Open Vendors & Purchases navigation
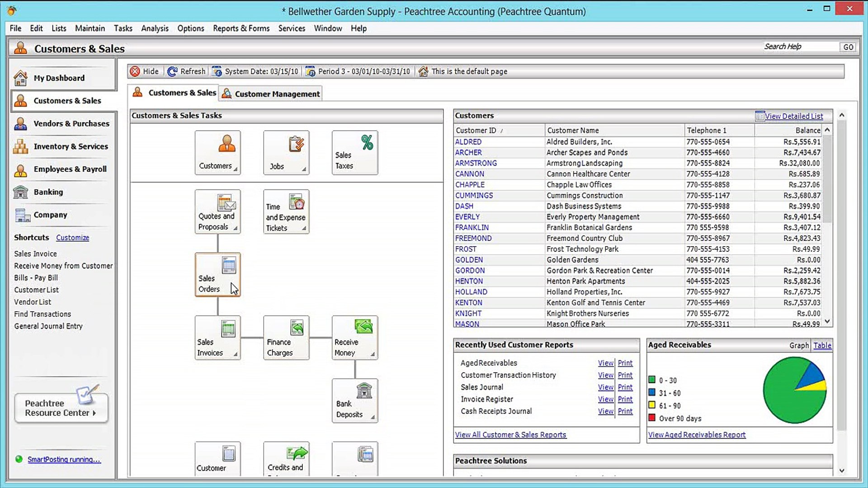The width and height of the screenshot is (868, 488). coord(62,123)
